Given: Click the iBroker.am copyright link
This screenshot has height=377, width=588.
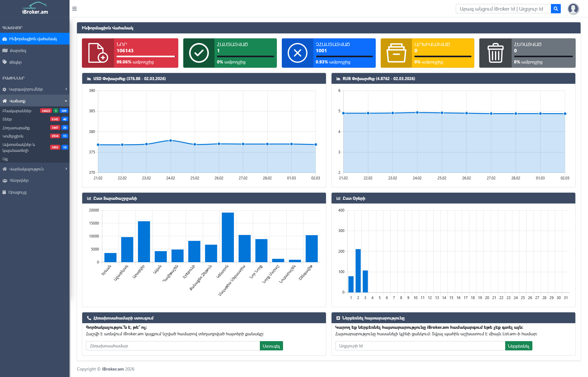Looking at the screenshot, I should 112,369.
